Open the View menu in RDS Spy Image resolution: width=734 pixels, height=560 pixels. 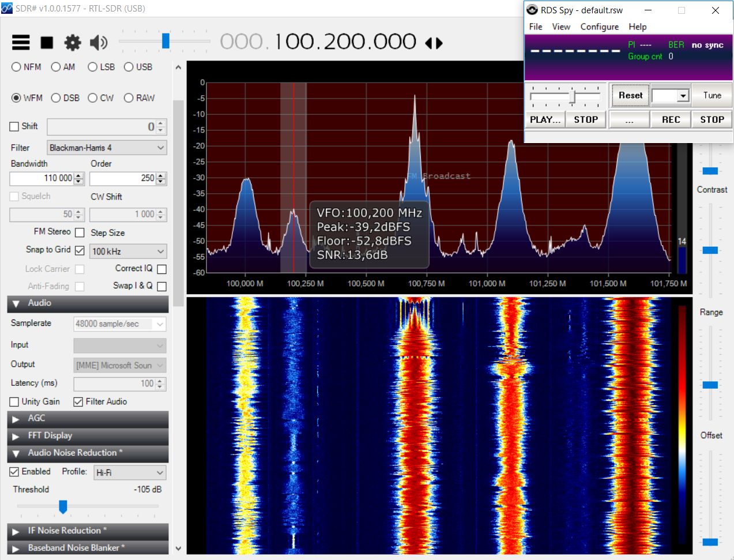[560, 27]
